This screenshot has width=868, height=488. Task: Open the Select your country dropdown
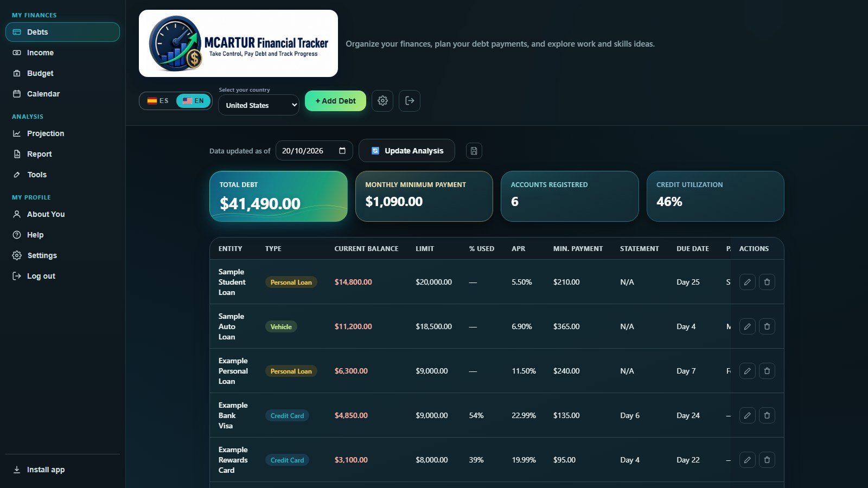(258, 105)
